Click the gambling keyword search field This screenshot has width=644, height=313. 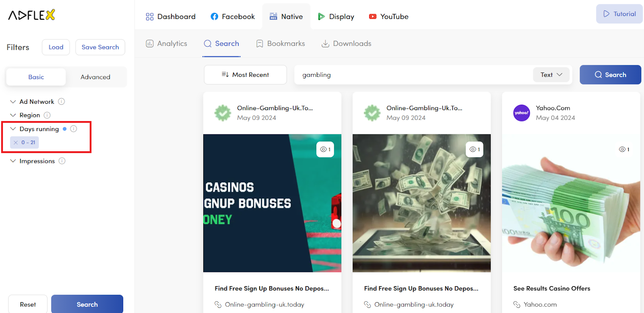[x=411, y=75]
